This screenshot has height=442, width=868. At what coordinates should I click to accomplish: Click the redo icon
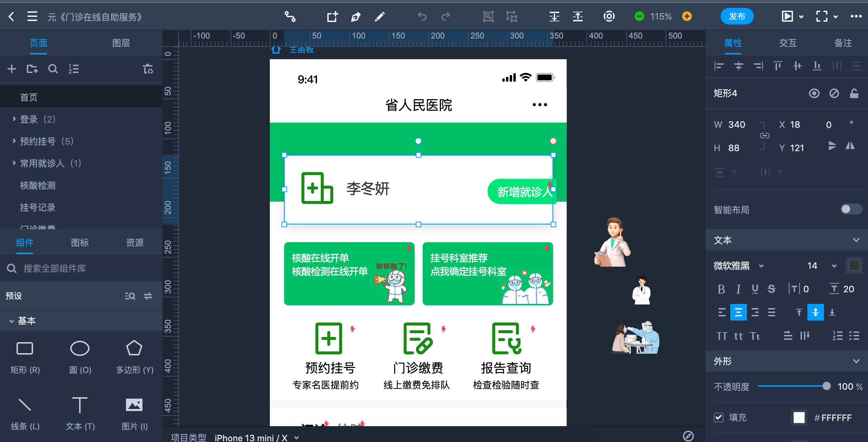point(446,17)
